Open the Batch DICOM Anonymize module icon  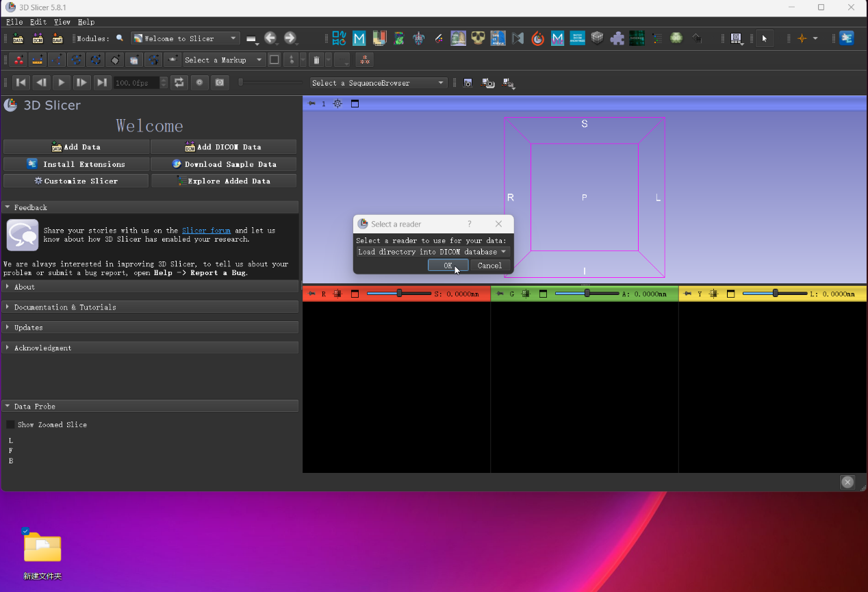tap(577, 38)
